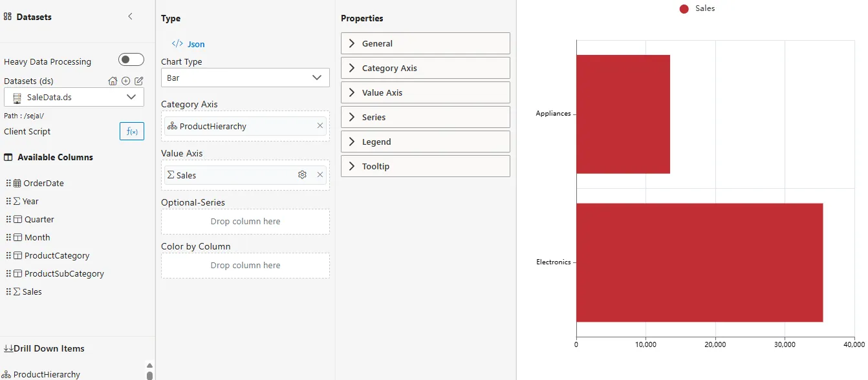Collapse the Datasets panel with the arrow
Image resolution: width=868 pixels, height=380 pixels.
click(130, 17)
